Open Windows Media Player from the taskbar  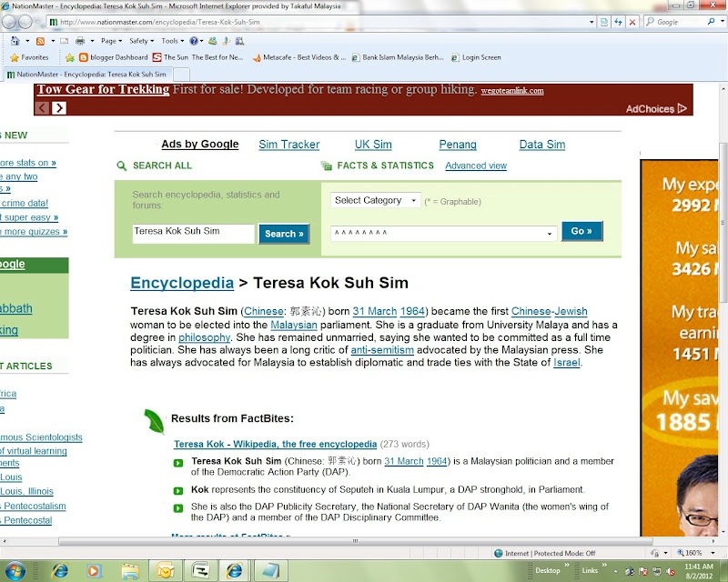coord(92,570)
